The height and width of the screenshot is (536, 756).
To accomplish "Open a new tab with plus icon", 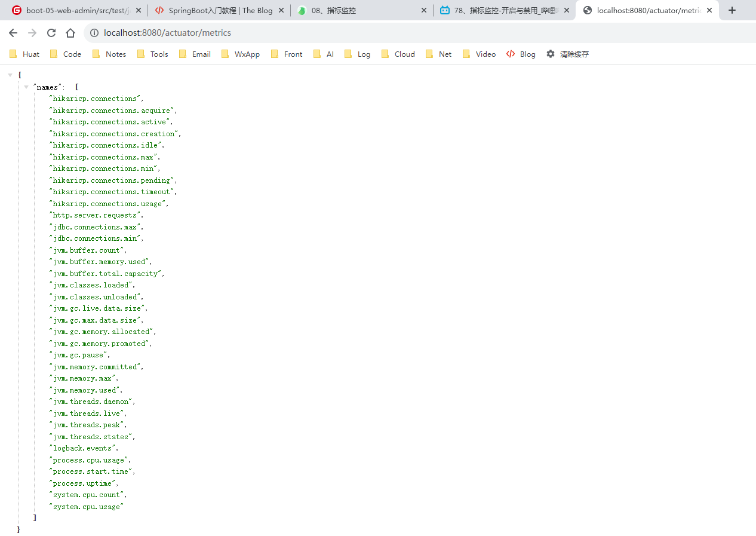I will point(732,10).
